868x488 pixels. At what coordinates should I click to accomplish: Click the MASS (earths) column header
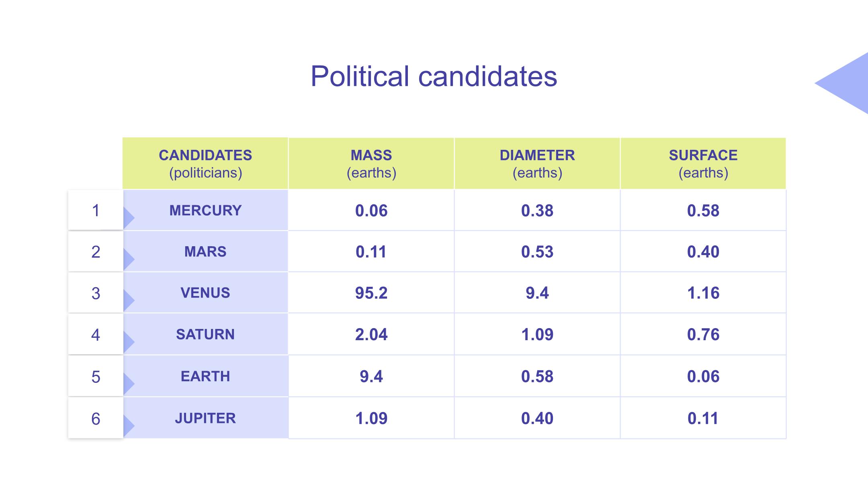coord(371,163)
